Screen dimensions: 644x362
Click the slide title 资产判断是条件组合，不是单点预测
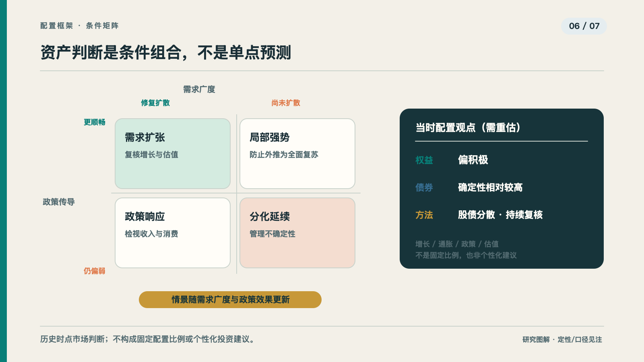pyautogui.click(x=165, y=53)
